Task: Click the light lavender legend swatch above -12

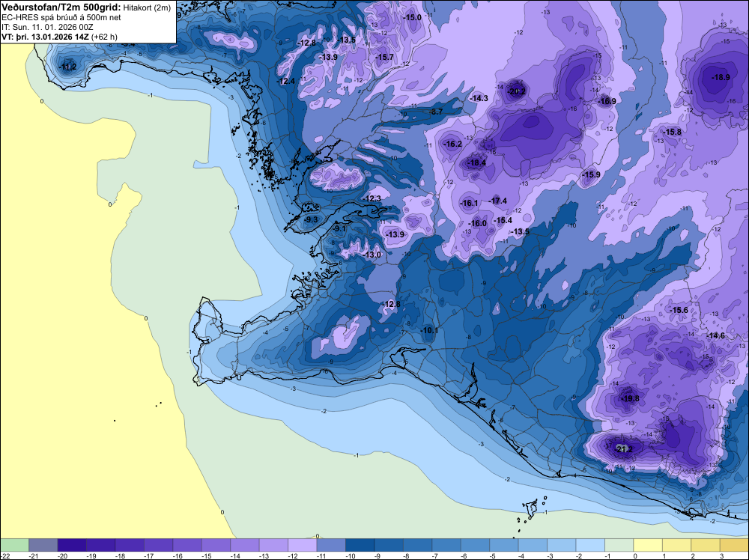Action: pyautogui.click(x=302, y=545)
